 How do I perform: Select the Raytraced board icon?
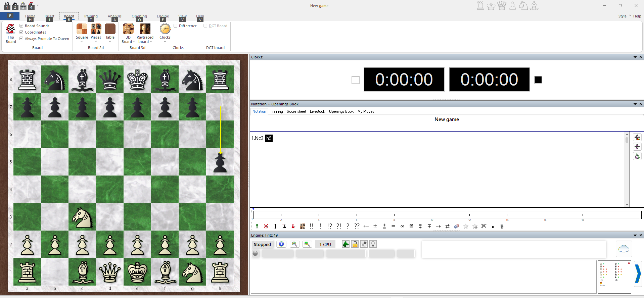[x=145, y=33]
